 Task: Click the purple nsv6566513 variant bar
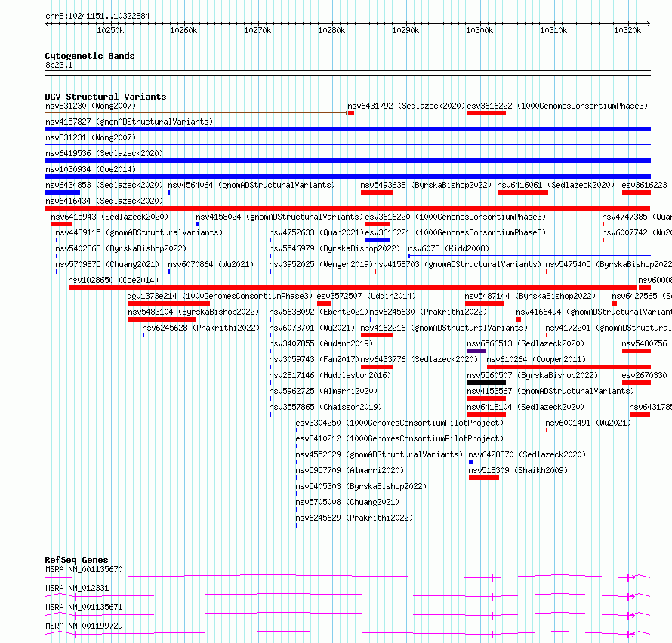pyautogui.click(x=476, y=351)
